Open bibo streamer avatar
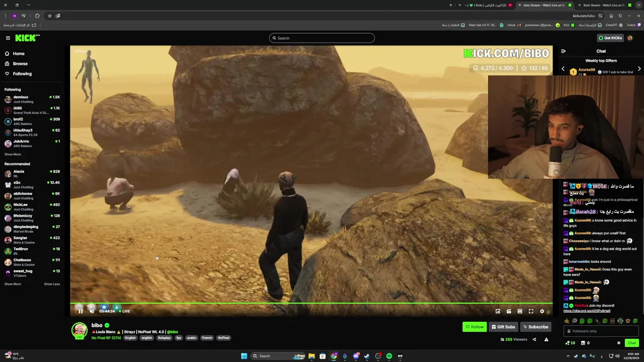Image resolution: width=644 pixels, height=362 pixels. tap(79, 330)
